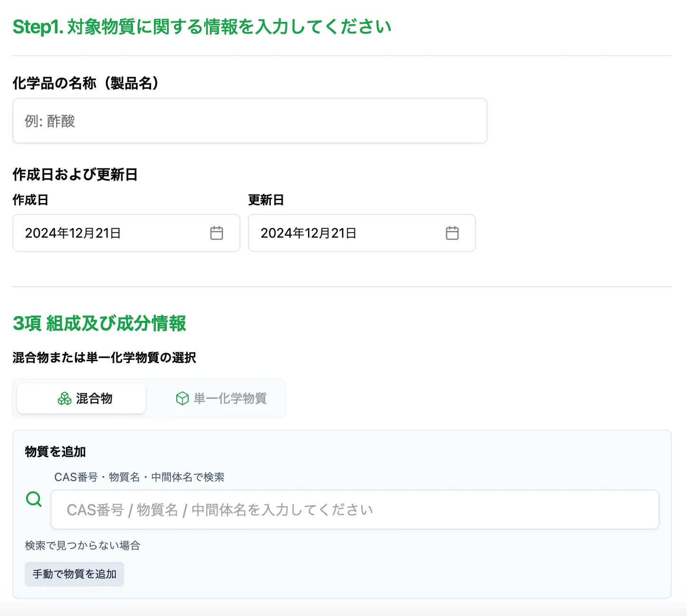
Task: Click the 物質を追加 label
Action: (55, 452)
